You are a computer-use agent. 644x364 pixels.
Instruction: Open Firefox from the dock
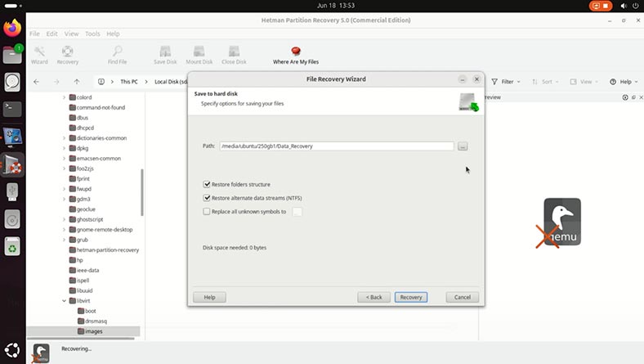[x=12, y=28]
